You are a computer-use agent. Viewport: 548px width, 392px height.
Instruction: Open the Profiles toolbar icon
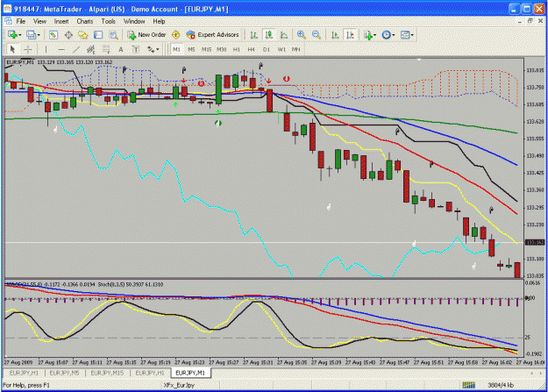31,35
